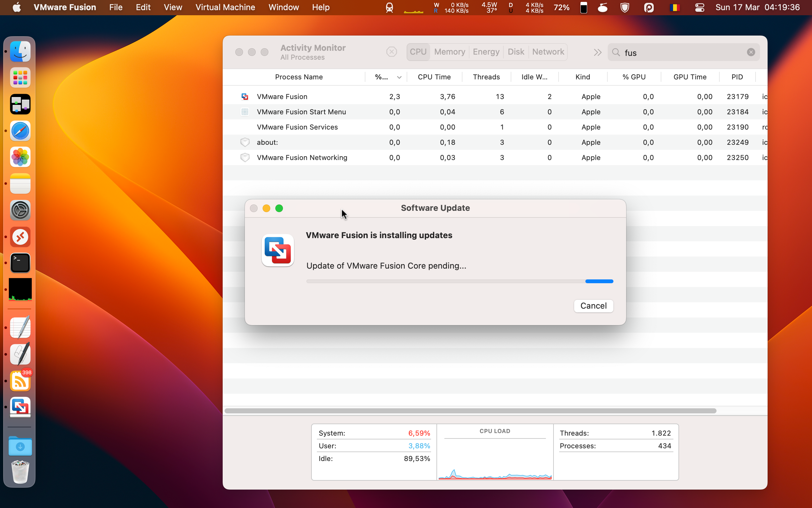
Task: Clear the 'fus' search field
Action: [x=751, y=52]
